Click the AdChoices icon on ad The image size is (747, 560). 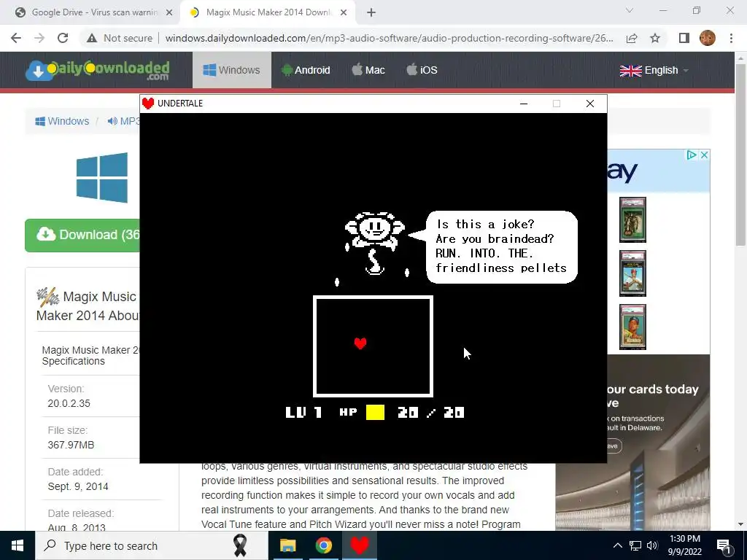point(692,155)
